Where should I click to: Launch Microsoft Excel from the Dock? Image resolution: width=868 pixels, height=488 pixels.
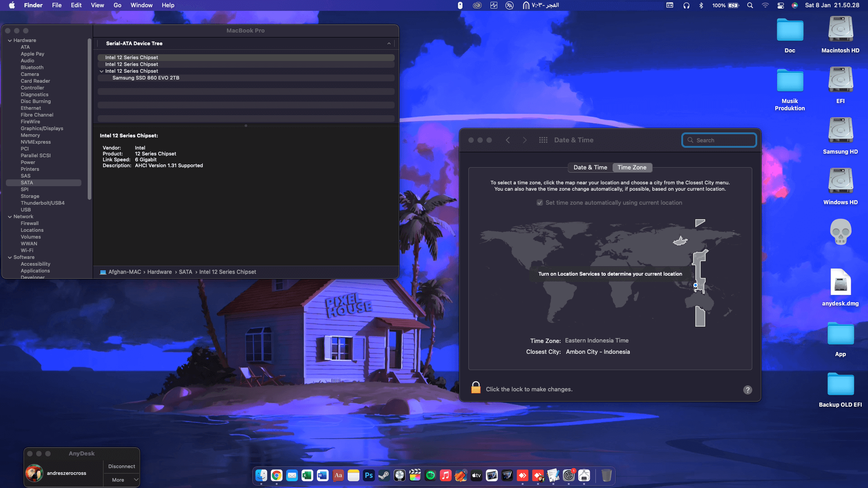(307, 475)
